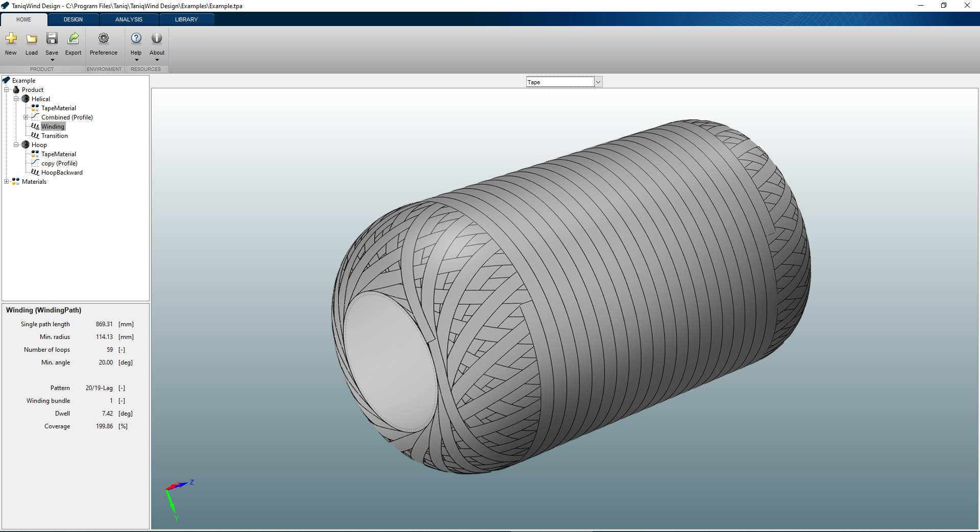Expand the Help dropdown arrow

click(136, 60)
